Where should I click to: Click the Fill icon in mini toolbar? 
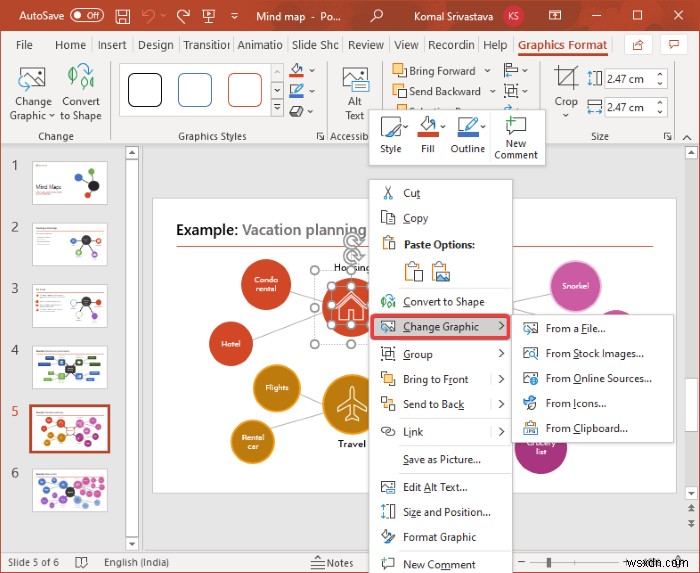point(427,135)
